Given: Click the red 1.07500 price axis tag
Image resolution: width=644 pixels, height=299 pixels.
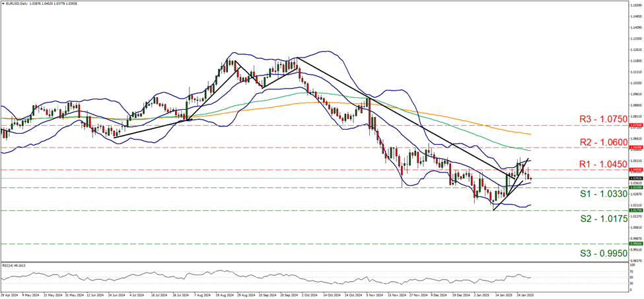Looking at the screenshot, I should pos(635,125).
